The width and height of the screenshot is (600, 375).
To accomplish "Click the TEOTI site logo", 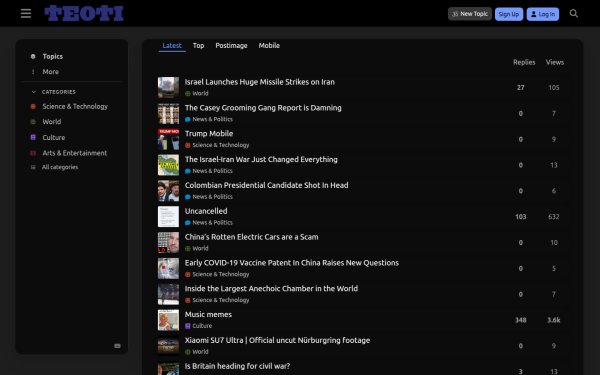I will coord(84,13).
